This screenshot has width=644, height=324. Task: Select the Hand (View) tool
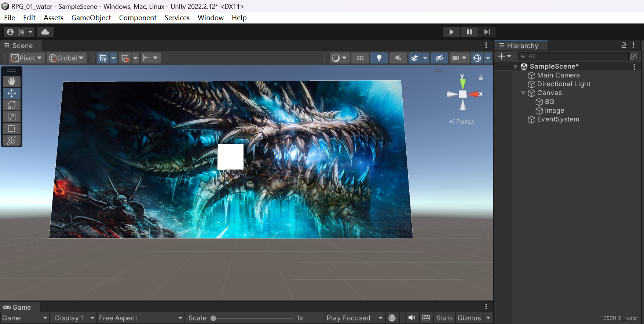12,81
